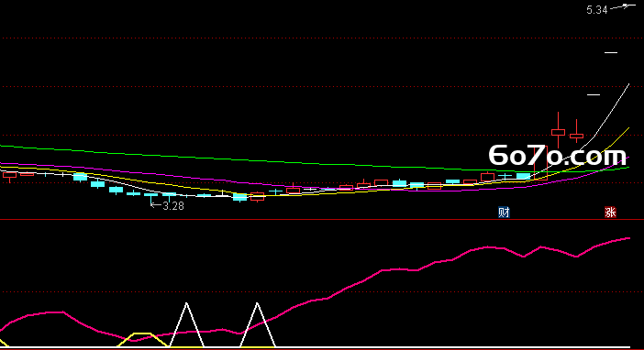Select the 3.28 lowest price label
Image resolution: width=644 pixels, height=350 pixels.
pyautogui.click(x=173, y=206)
